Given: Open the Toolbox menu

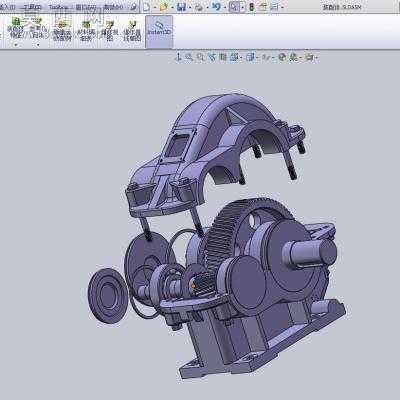Looking at the screenshot, I should 58,7.
